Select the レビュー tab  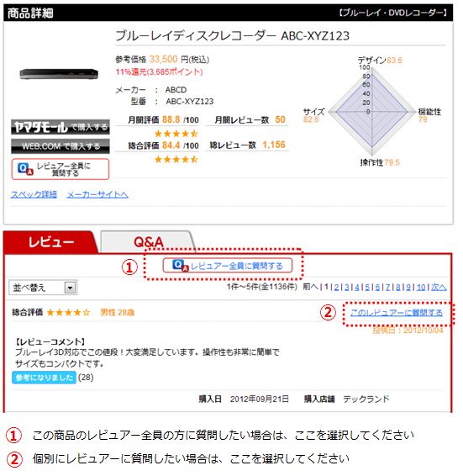coord(51,241)
